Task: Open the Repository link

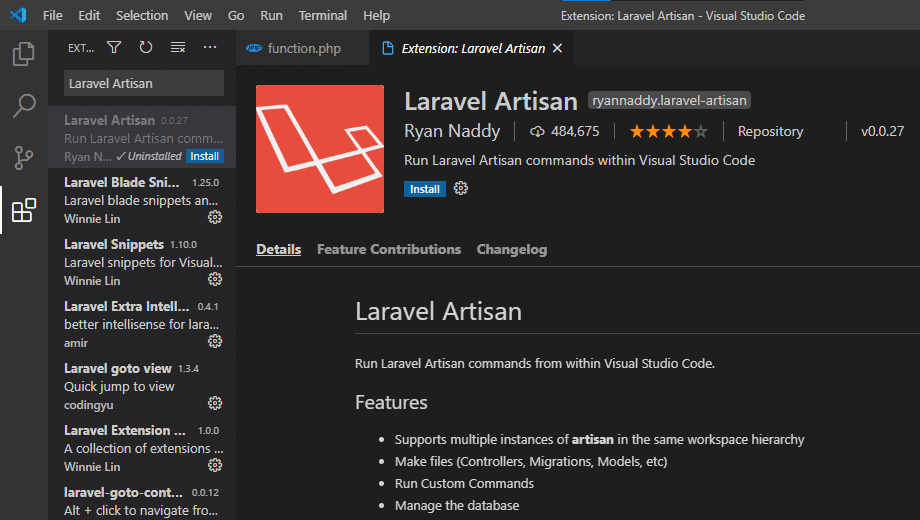Action: [770, 131]
